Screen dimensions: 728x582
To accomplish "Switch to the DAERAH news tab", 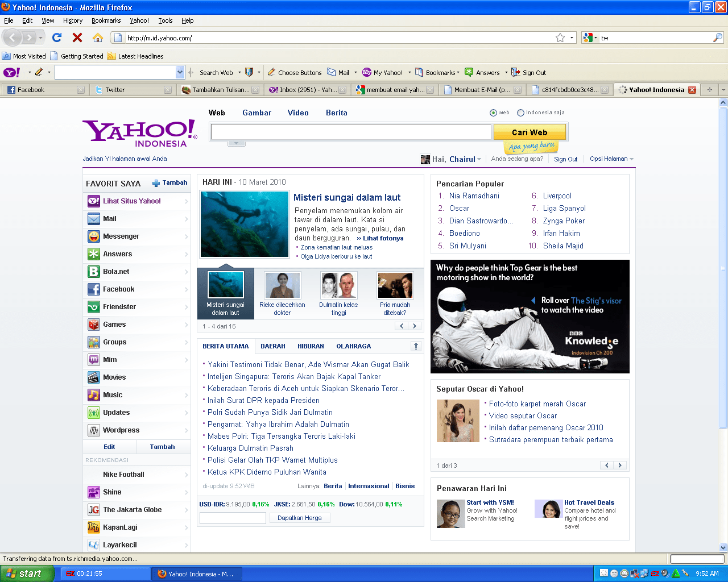I will click(273, 346).
